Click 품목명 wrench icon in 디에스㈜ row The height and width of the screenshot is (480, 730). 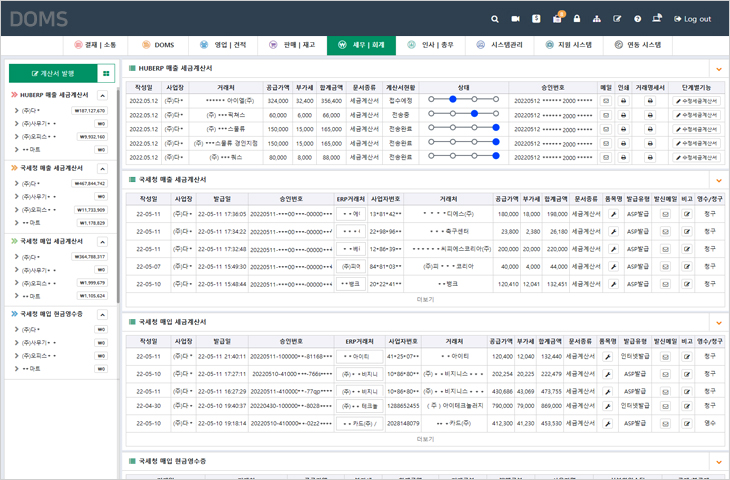pos(614,214)
